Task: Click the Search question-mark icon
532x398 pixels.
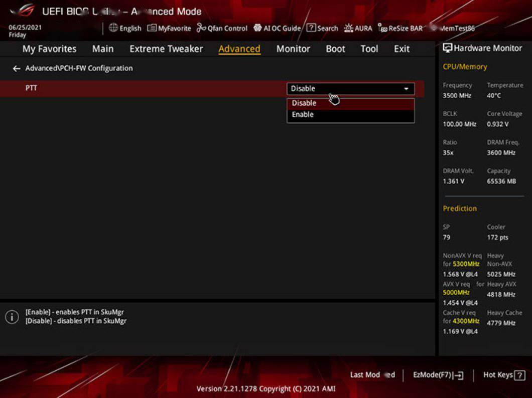Action: pyautogui.click(x=311, y=28)
